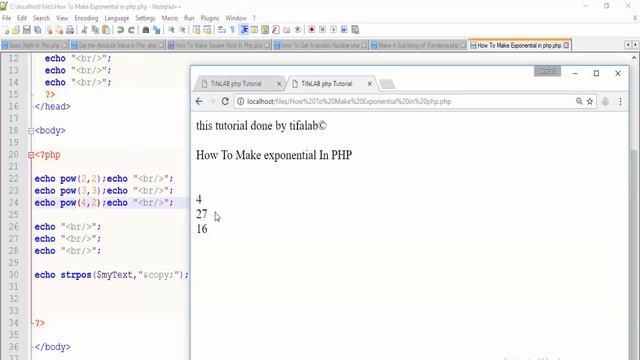The width and height of the screenshot is (640, 360).
Task: Stop macro recording icon
Action: pyautogui.click(x=322, y=30)
